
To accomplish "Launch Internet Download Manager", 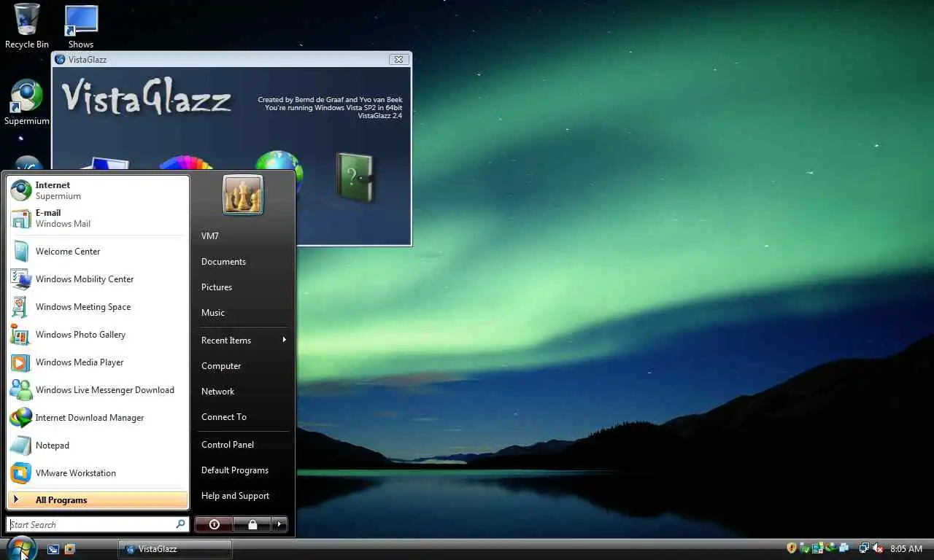I will tap(98, 418).
